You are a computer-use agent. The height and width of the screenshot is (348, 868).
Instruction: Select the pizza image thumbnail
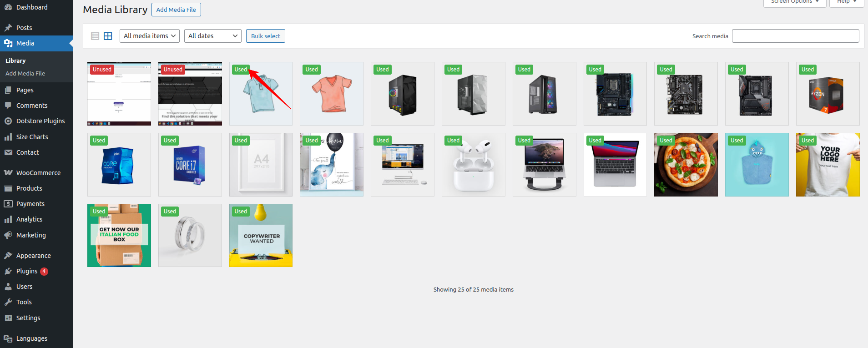(x=686, y=165)
